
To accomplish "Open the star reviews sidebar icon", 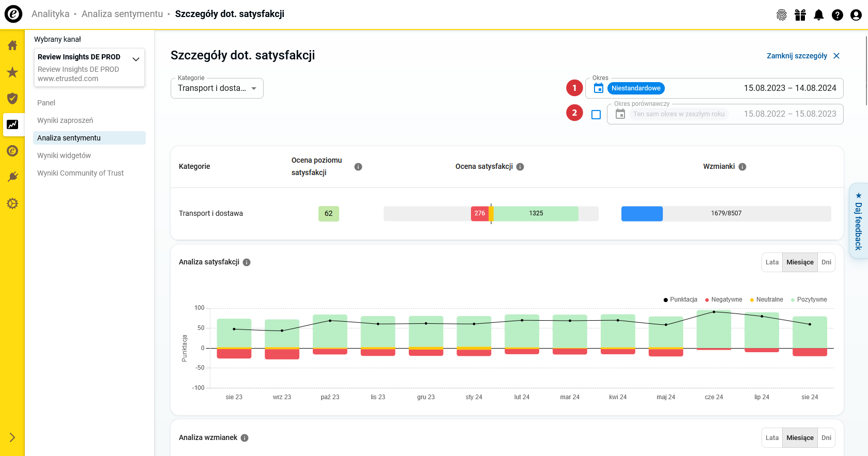I will 12,72.
